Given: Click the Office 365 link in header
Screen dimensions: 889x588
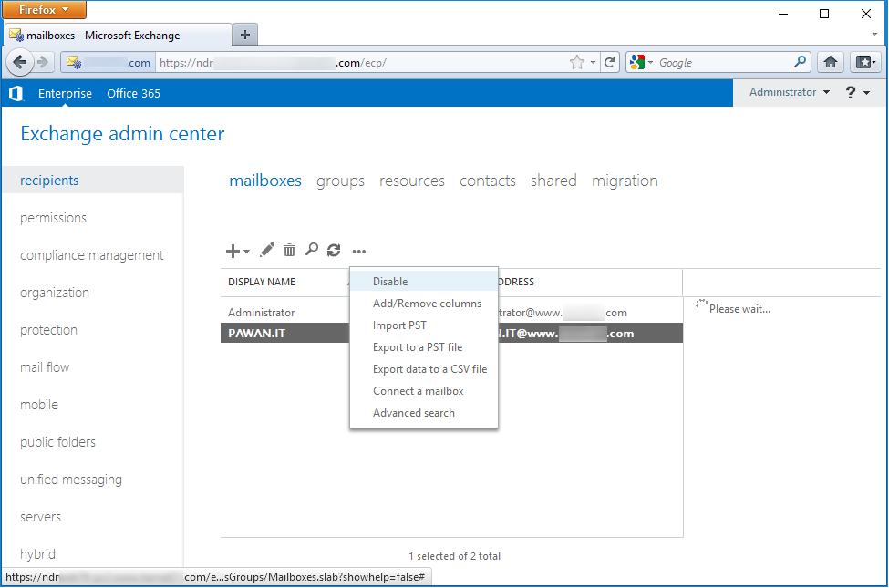Looking at the screenshot, I should (x=133, y=94).
